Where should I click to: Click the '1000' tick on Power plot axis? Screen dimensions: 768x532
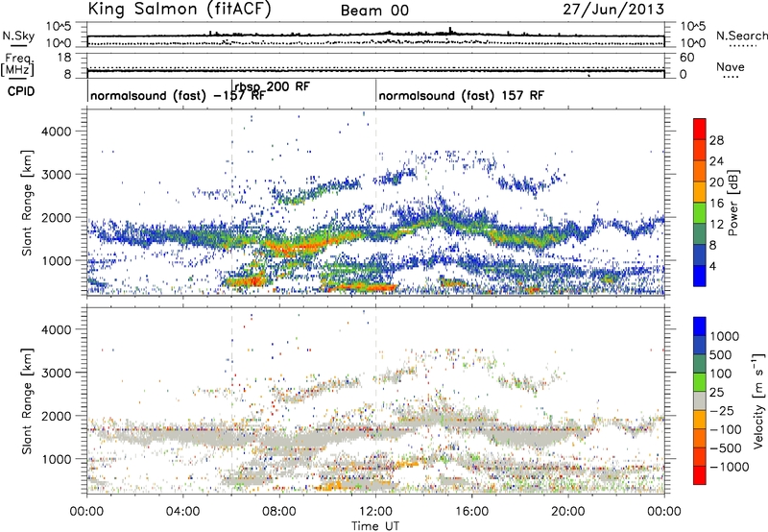coord(56,260)
